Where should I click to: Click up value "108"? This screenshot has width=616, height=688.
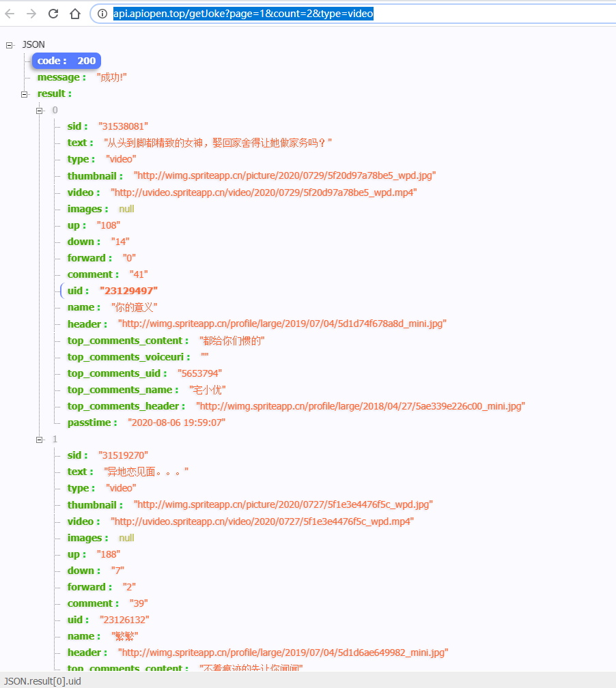109,225
